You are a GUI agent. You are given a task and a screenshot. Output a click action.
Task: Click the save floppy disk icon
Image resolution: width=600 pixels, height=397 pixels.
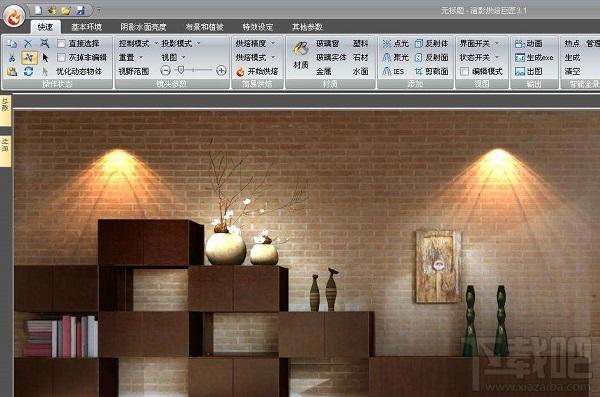[x=80, y=10]
